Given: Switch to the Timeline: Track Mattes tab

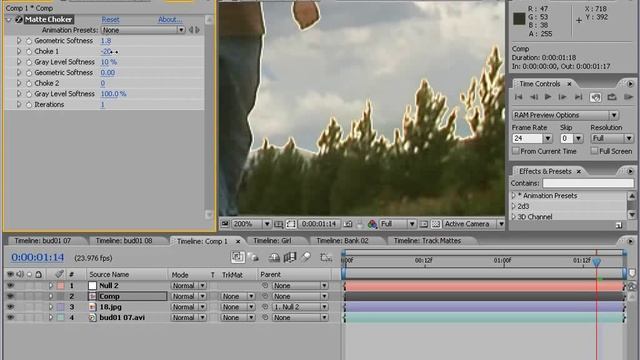Looking at the screenshot, I should pos(427,241).
